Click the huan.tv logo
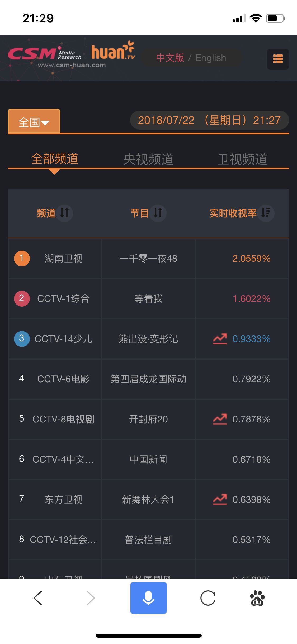Screen dimensions: 297x644 coord(113,51)
